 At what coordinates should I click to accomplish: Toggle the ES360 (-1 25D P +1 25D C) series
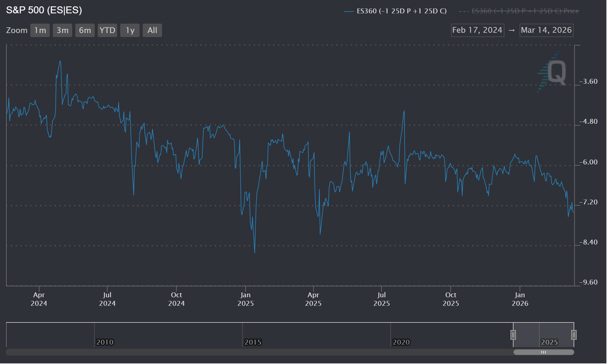(402, 11)
